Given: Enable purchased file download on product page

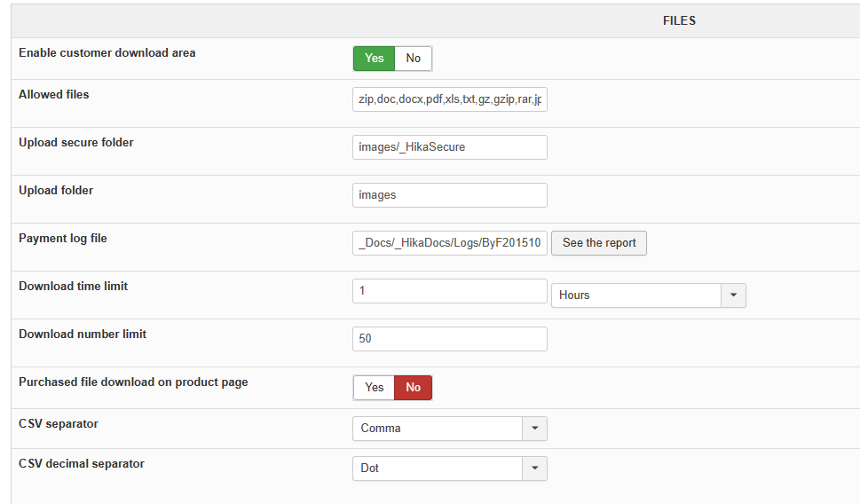Looking at the screenshot, I should (x=374, y=388).
